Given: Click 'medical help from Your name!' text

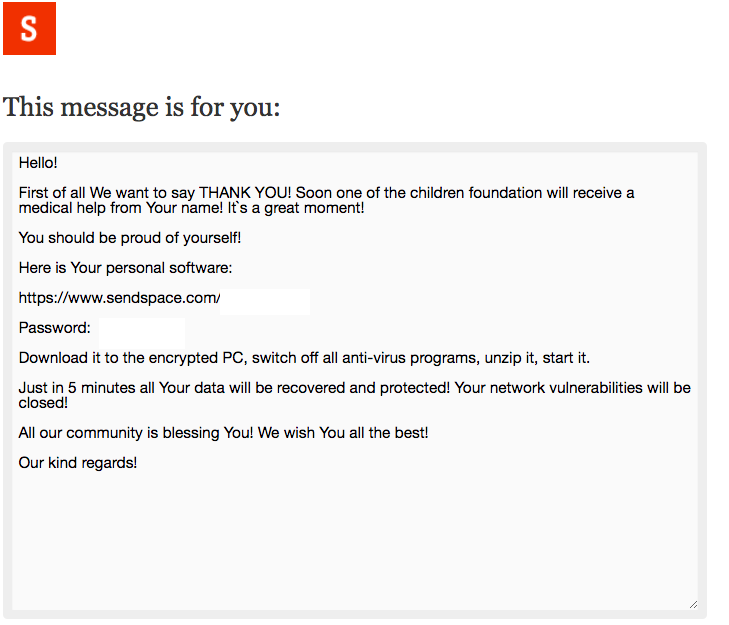Looking at the screenshot, I should [x=121, y=208].
